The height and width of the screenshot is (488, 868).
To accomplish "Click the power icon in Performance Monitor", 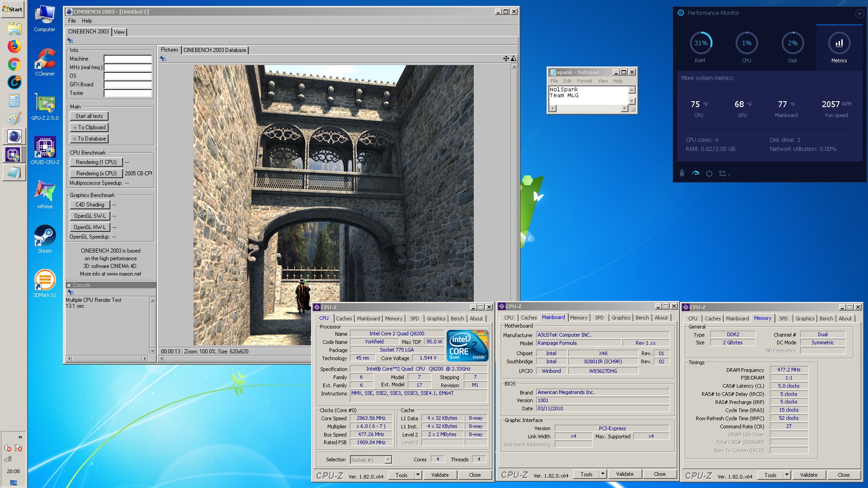I will pos(709,174).
